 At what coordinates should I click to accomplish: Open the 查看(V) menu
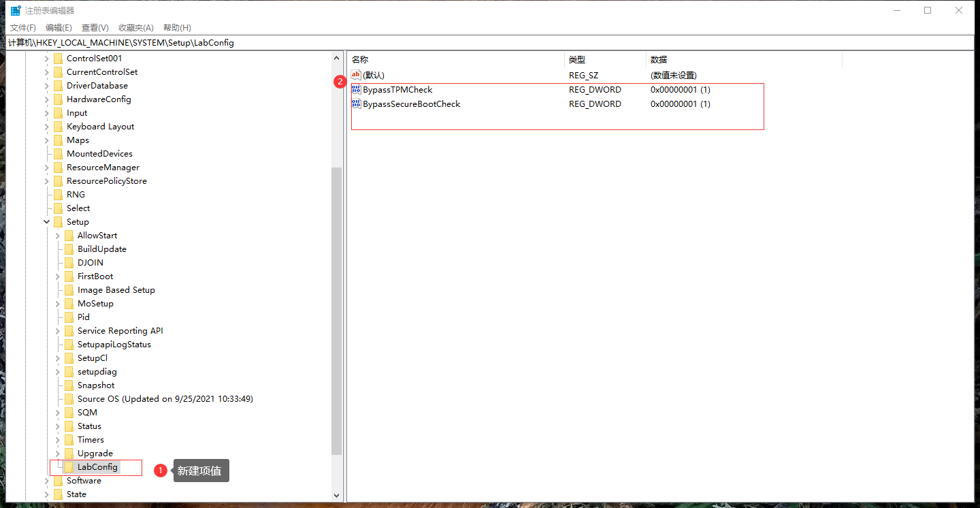pyautogui.click(x=95, y=27)
